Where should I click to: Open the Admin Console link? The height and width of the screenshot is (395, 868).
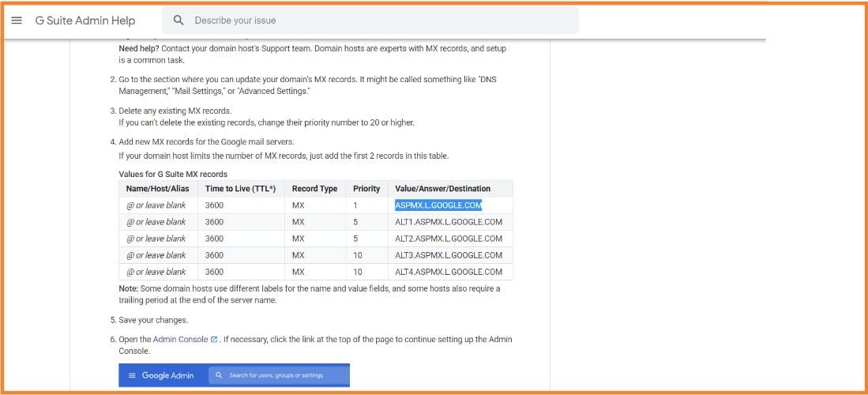tap(180, 340)
